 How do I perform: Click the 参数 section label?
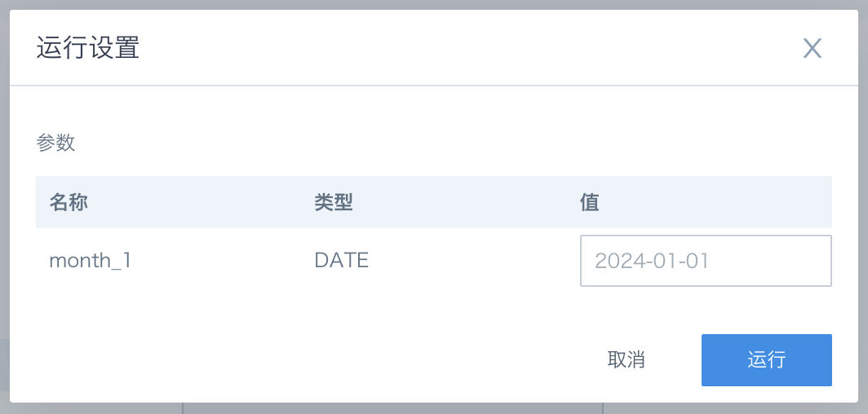click(x=55, y=143)
